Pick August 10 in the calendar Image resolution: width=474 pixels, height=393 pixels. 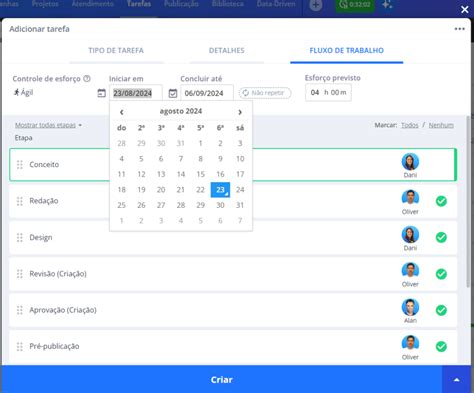(240, 159)
